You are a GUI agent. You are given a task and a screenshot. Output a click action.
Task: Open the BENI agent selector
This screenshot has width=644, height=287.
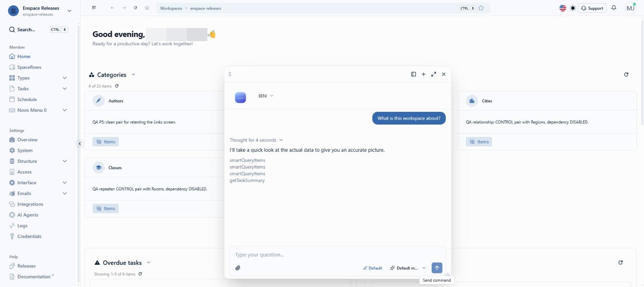pyautogui.click(x=266, y=96)
